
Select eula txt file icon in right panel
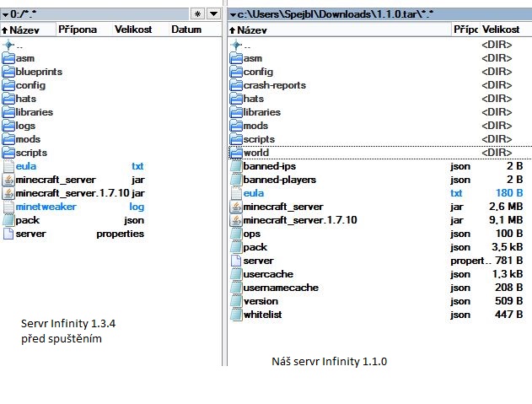[236, 193]
